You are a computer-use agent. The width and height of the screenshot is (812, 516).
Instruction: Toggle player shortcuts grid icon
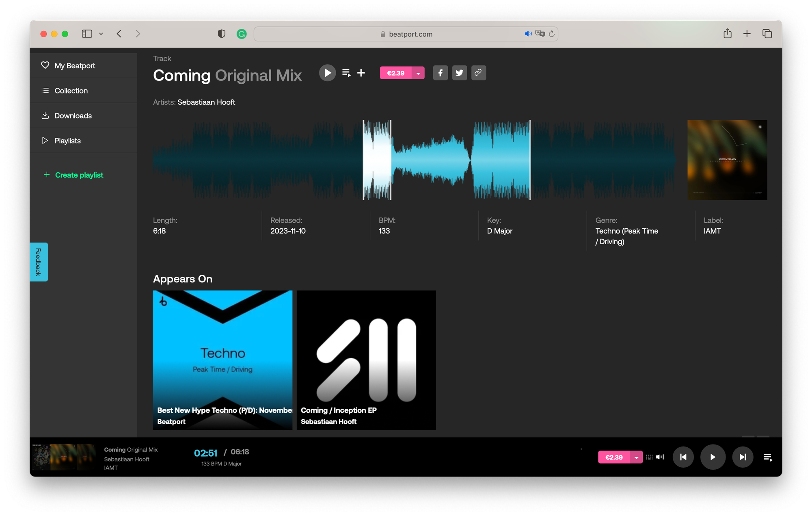coord(649,457)
